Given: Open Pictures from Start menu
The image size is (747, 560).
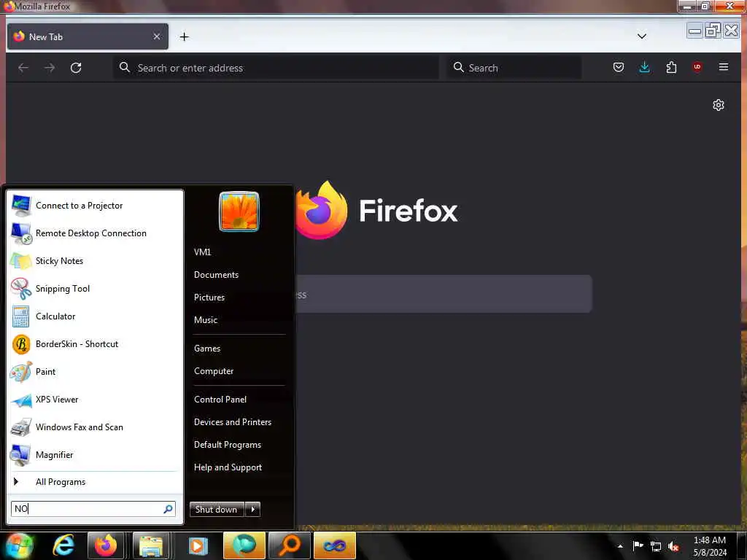Looking at the screenshot, I should 209,297.
